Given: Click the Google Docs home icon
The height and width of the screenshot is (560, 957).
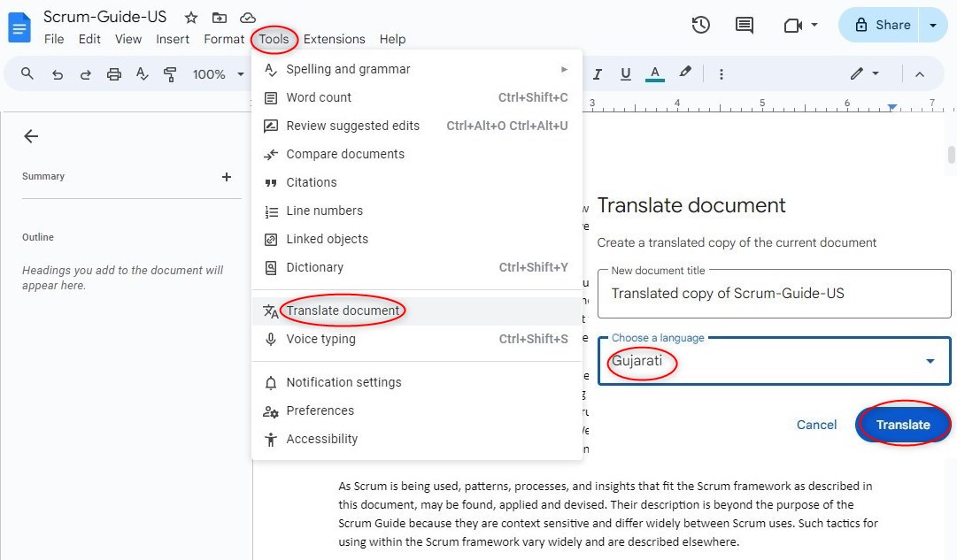Looking at the screenshot, I should 19,27.
